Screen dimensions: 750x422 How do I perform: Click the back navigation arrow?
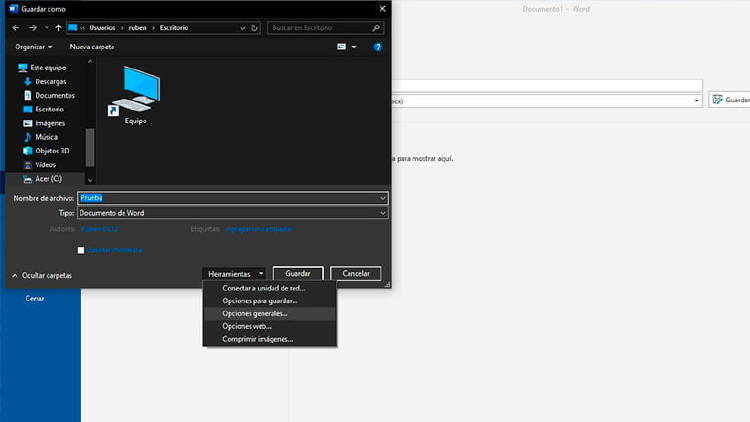tap(15, 27)
